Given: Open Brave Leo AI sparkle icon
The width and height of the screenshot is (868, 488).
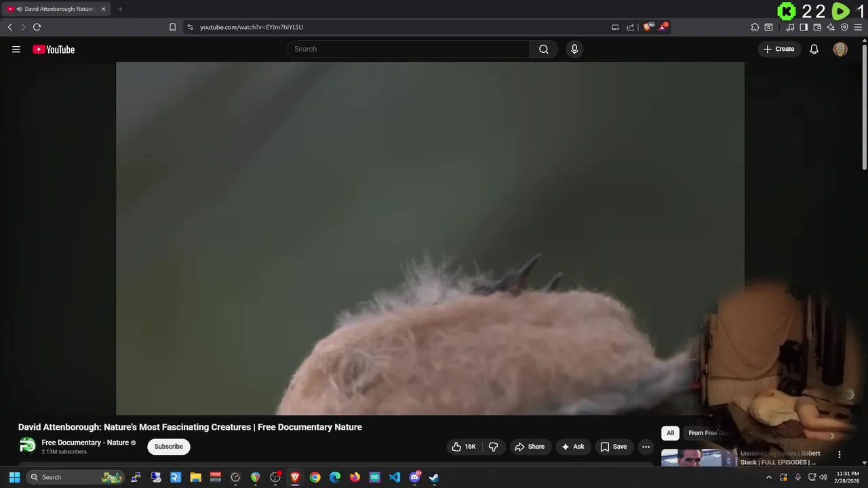Looking at the screenshot, I should (831, 27).
